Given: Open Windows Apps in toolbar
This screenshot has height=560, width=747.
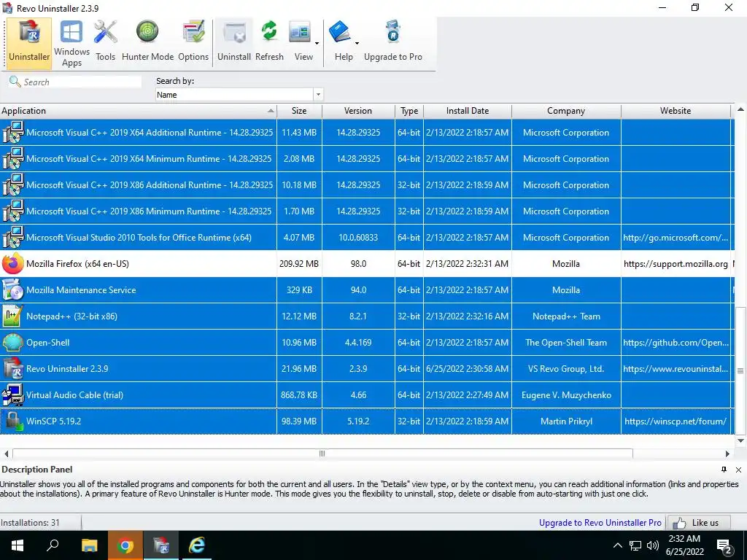Looking at the screenshot, I should tap(71, 43).
